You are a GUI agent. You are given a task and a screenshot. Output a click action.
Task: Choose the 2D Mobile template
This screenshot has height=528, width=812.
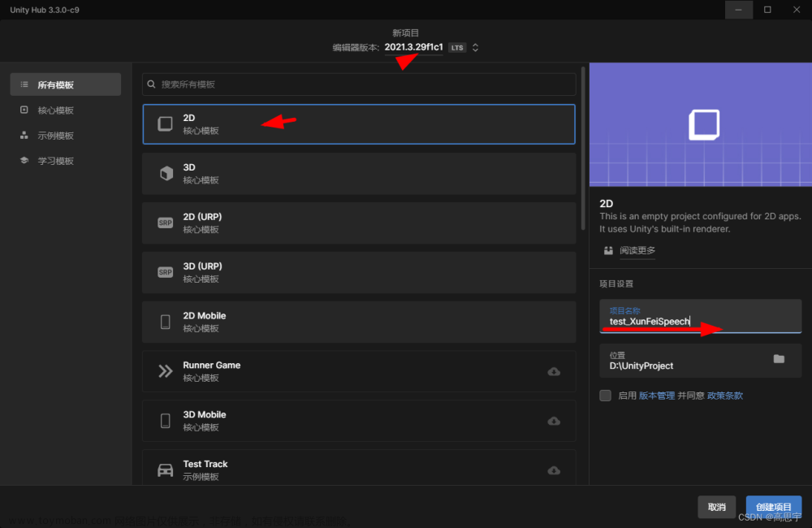click(x=359, y=322)
